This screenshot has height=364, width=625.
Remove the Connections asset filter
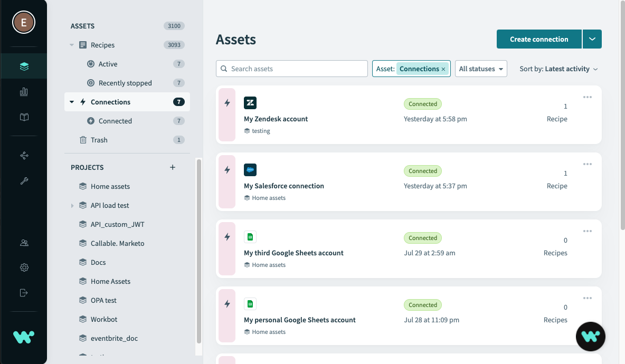[443, 69]
